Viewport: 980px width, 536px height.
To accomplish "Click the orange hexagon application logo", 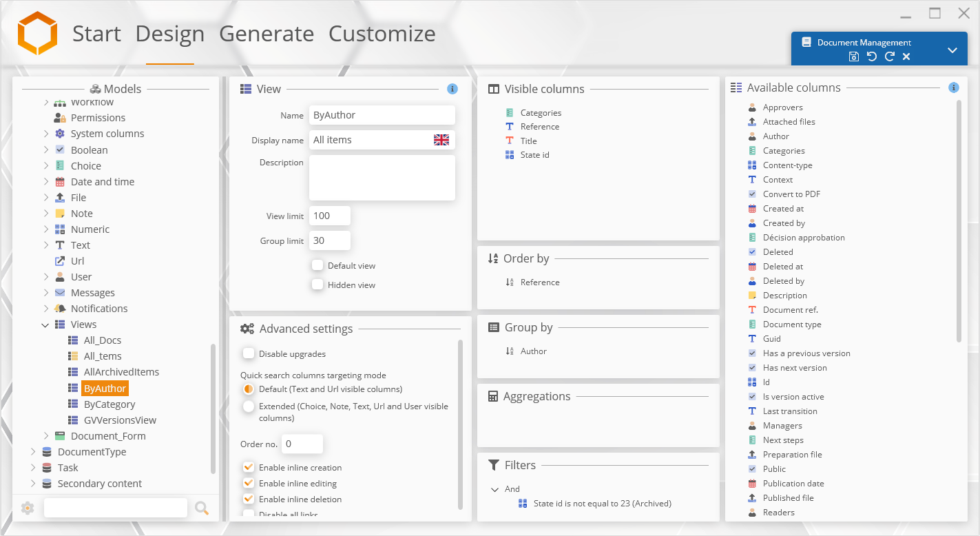I will pos(37,33).
